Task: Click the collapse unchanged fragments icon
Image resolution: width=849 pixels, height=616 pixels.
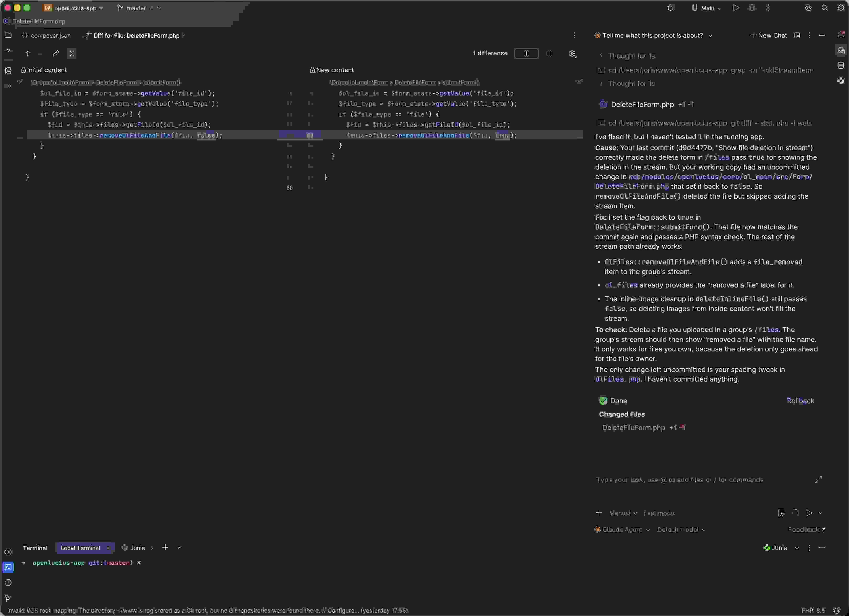Action: [71, 53]
